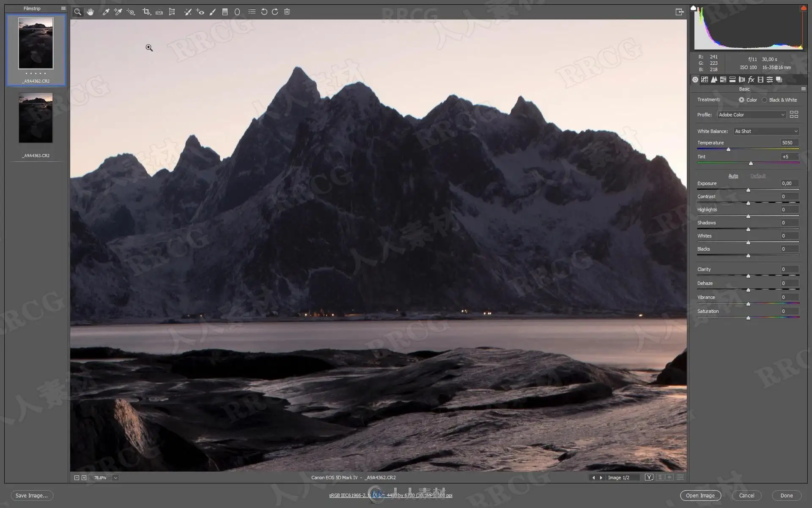Rotate image clockwise
The width and height of the screenshot is (812, 508).
[x=275, y=12]
